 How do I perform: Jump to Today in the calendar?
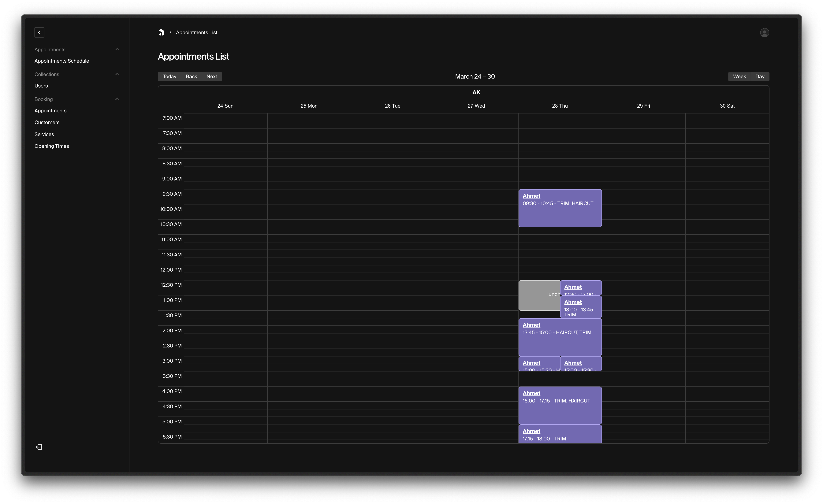169,76
